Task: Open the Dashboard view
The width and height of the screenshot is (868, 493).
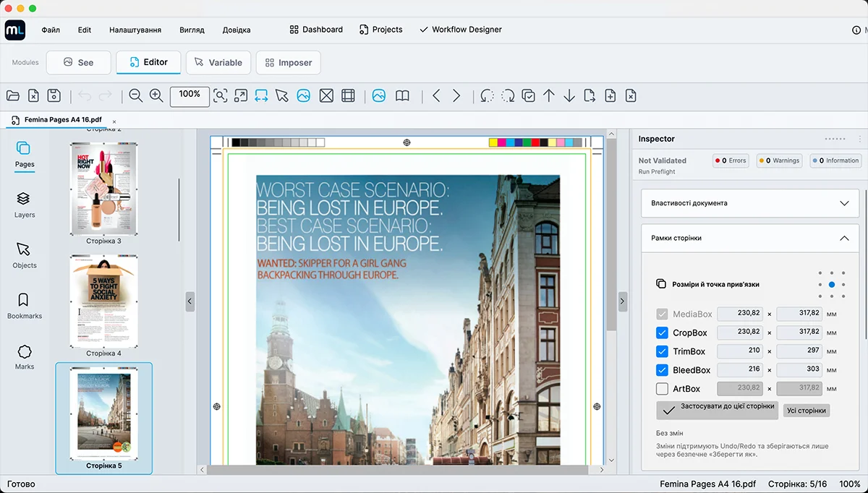Action: click(316, 30)
